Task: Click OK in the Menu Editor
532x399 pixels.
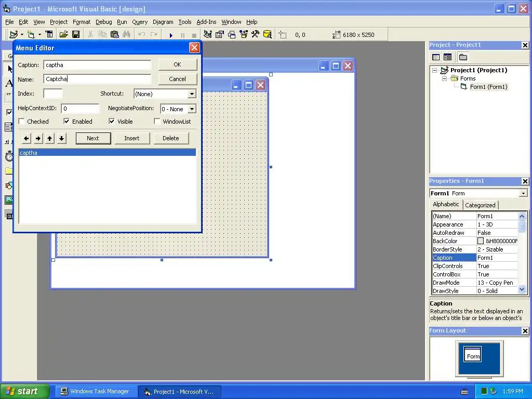Action: tap(178, 64)
